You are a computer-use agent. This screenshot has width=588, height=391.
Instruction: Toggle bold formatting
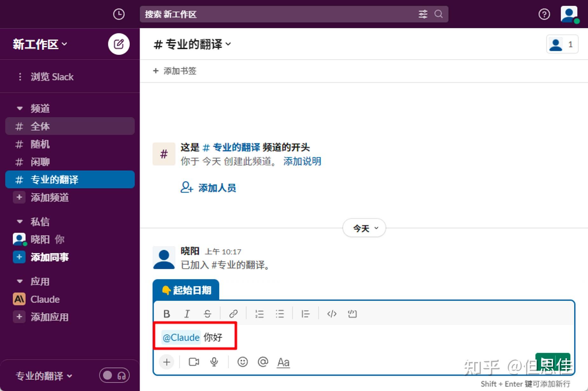167,314
